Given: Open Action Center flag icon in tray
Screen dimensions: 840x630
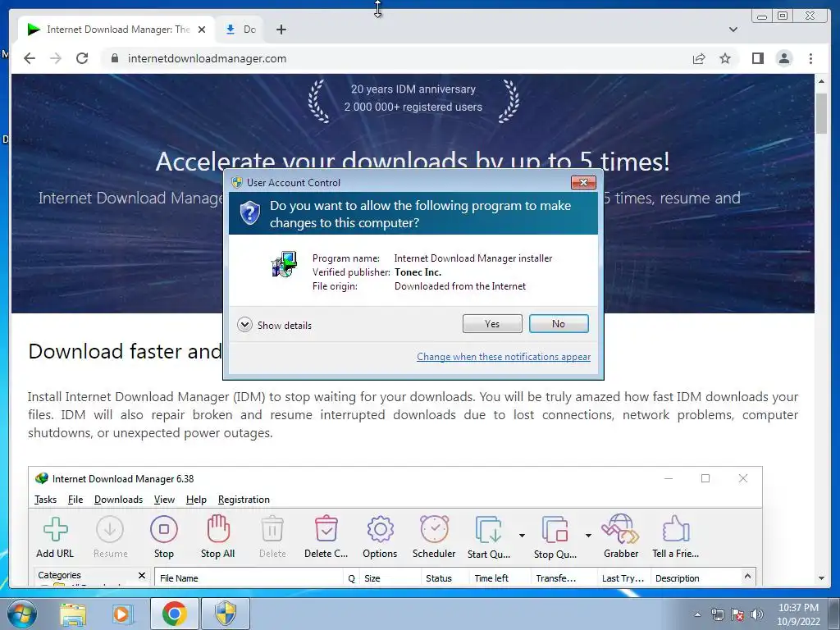Looking at the screenshot, I should pos(737,614).
